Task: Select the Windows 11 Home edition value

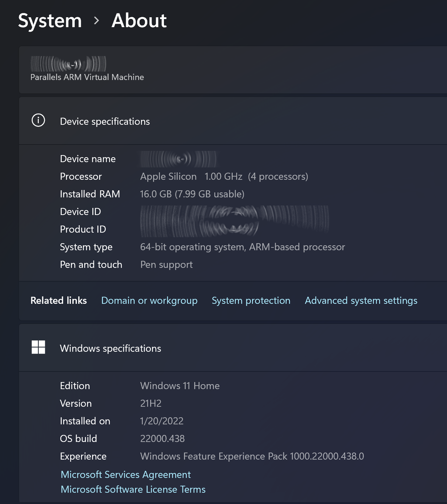Action: (180, 386)
